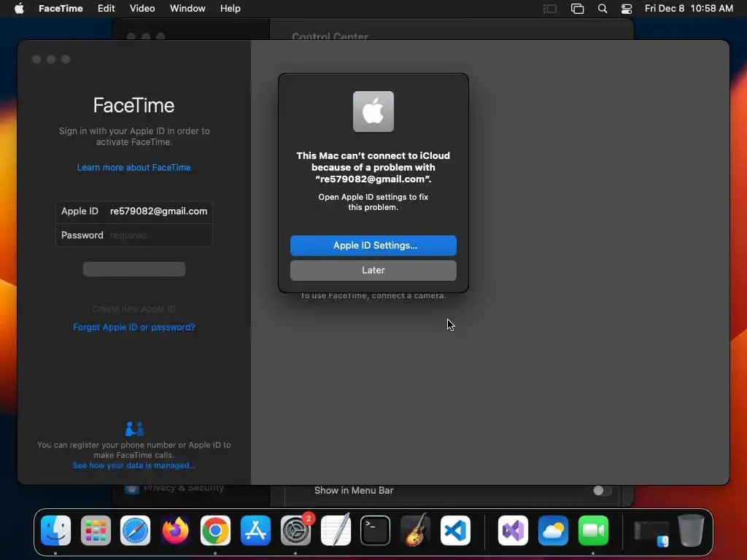The image size is (747, 560).
Task: Click the people icon above data notice
Action: (134, 429)
